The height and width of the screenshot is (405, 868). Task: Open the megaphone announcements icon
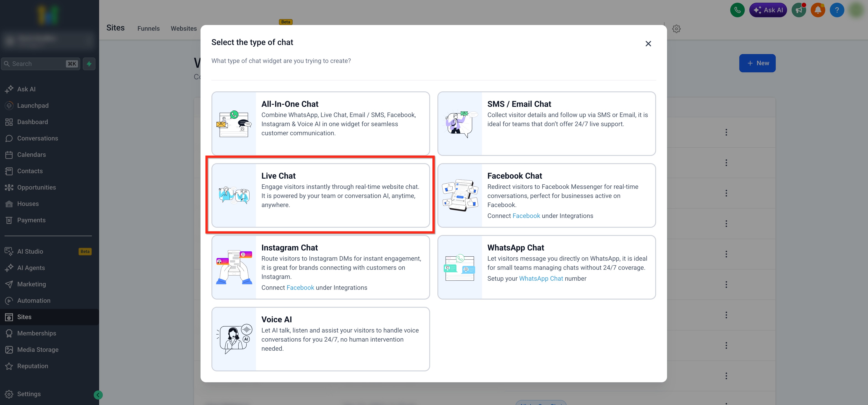798,10
